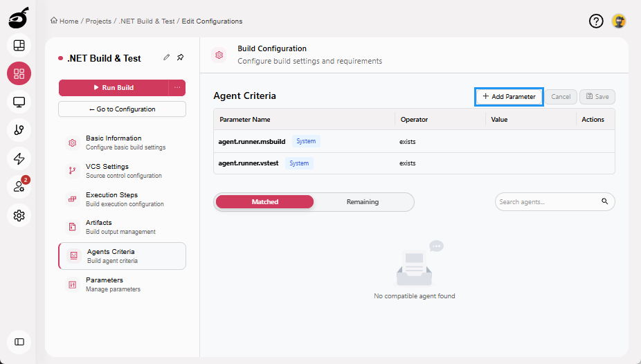This screenshot has height=364, width=641.
Task: Click the Operator column header
Action: click(414, 119)
